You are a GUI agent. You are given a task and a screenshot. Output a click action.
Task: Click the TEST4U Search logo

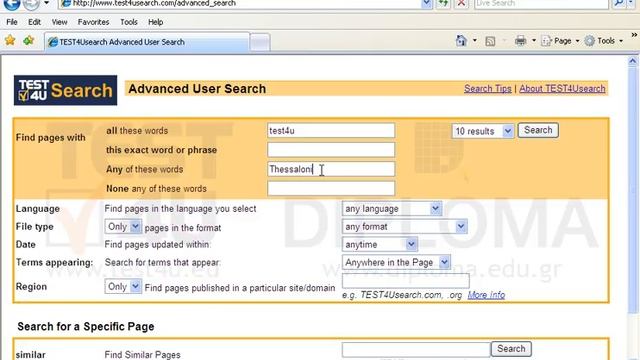coord(65,90)
